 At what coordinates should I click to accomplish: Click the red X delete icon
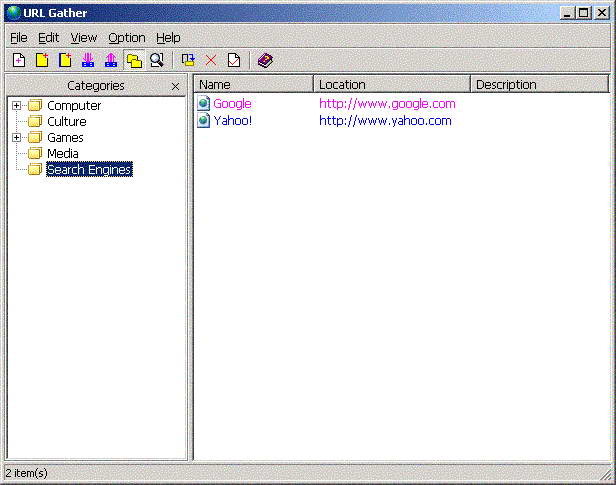tap(211, 61)
